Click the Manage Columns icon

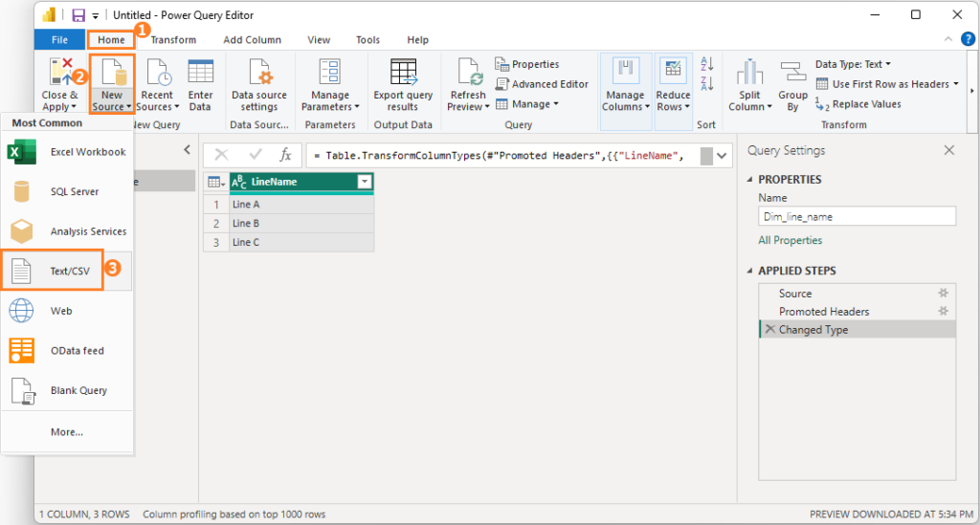pos(625,72)
